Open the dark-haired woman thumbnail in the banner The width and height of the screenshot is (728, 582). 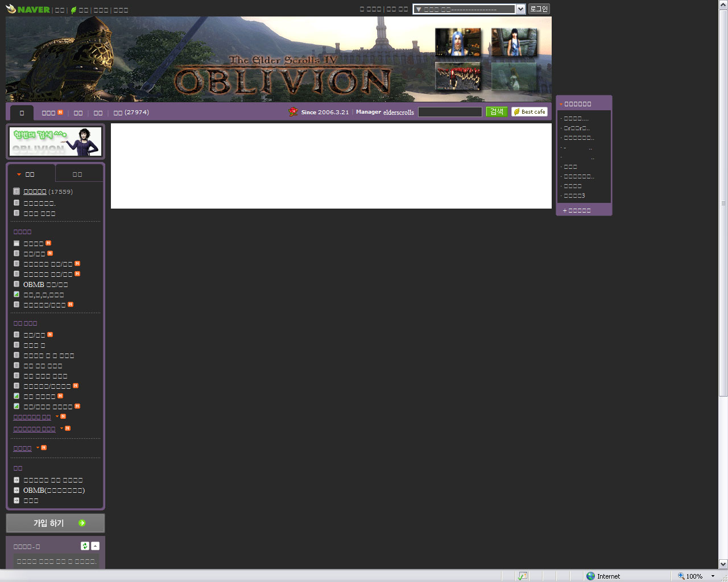[x=514, y=42]
